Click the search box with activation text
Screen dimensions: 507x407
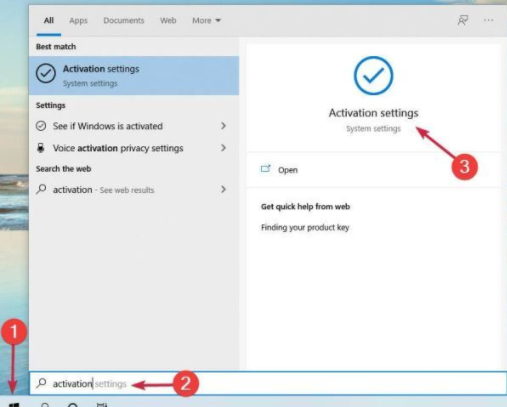point(268,383)
